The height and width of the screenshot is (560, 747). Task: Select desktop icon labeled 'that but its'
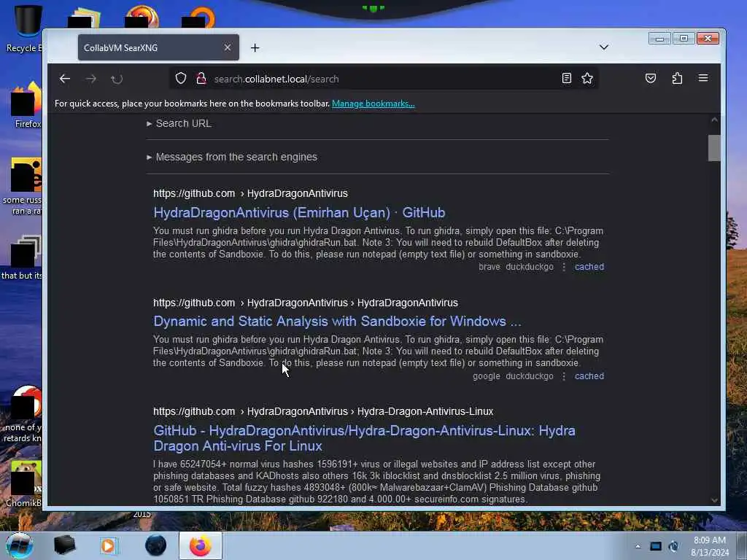(23, 257)
